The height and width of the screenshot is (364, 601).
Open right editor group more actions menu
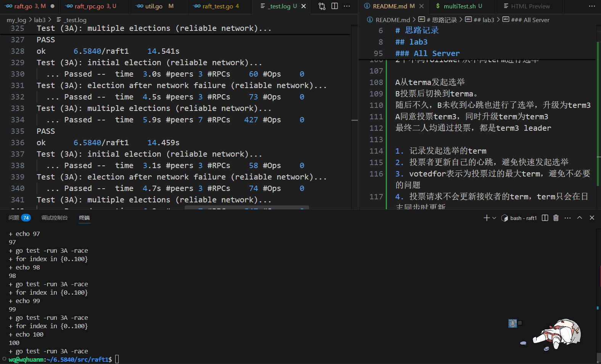(592, 6)
